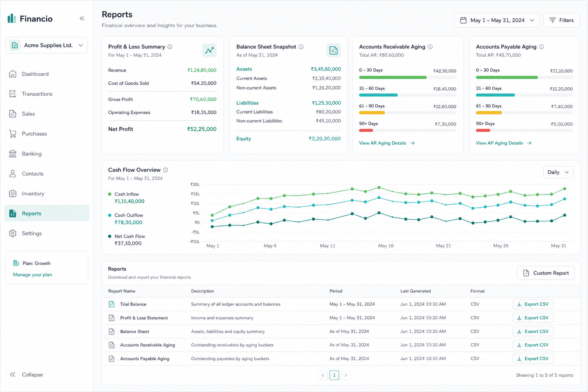
Task: Open the May 1 – May 31, 2024 date dropdown
Action: click(497, 20)
